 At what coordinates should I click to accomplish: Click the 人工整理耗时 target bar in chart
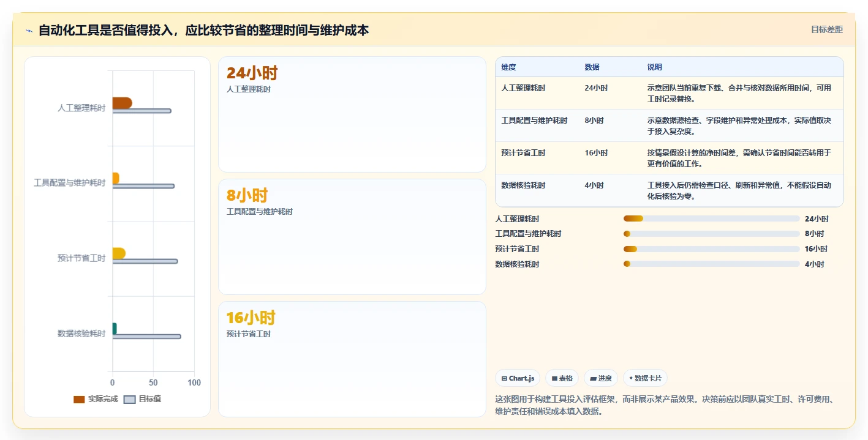coord(142,111)
